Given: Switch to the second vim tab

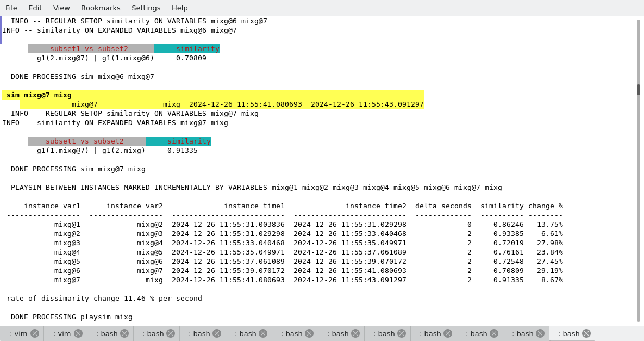Looking at the screenshot, I should coord(60,333).
